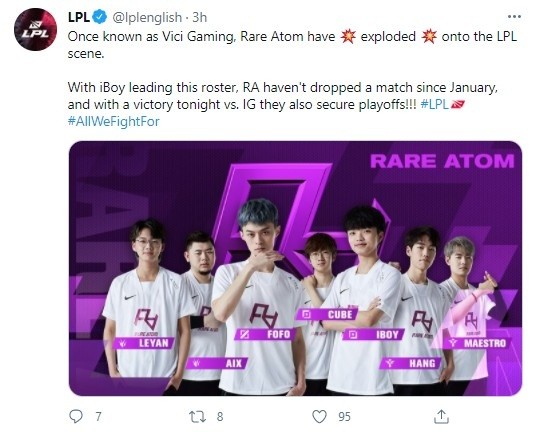Click the retweet count 8
The height and width of the screenshot is (432, 535).
point(220,417)
